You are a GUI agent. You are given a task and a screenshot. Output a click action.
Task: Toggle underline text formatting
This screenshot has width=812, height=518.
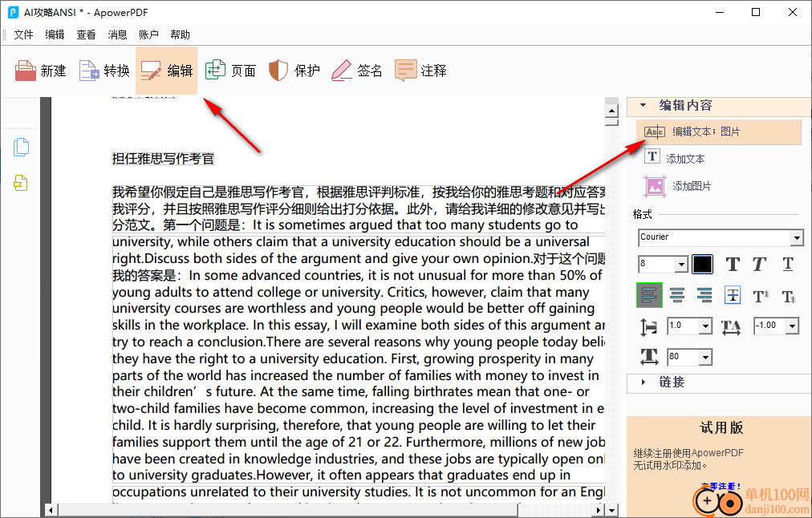[788, 265]
